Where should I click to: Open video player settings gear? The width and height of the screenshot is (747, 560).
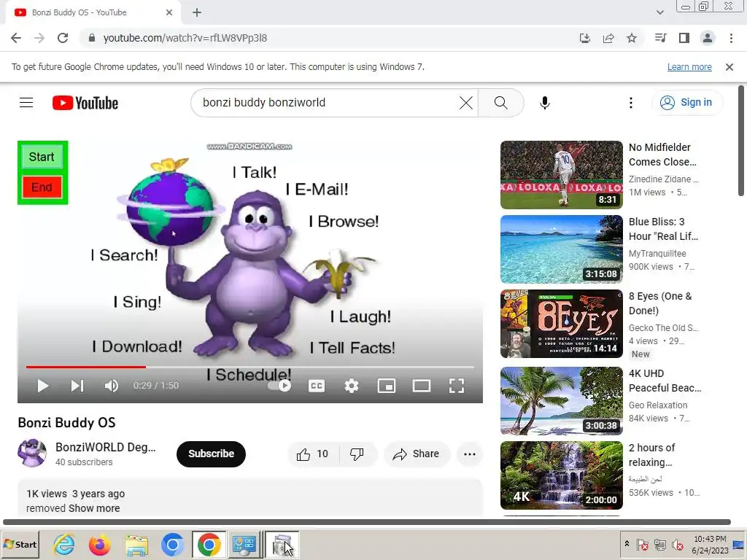pyautogui.click(x=352, y=386)
